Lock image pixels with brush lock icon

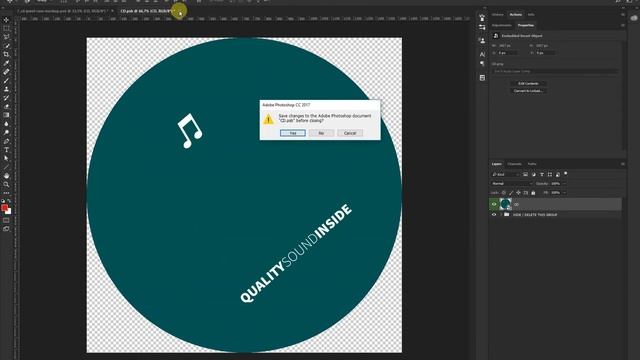click(x=511, y=193)
